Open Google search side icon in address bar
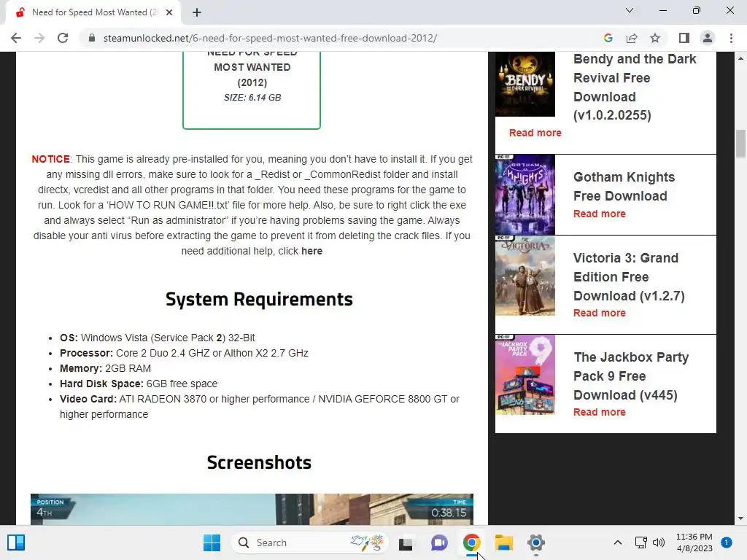 coord(608,38)
